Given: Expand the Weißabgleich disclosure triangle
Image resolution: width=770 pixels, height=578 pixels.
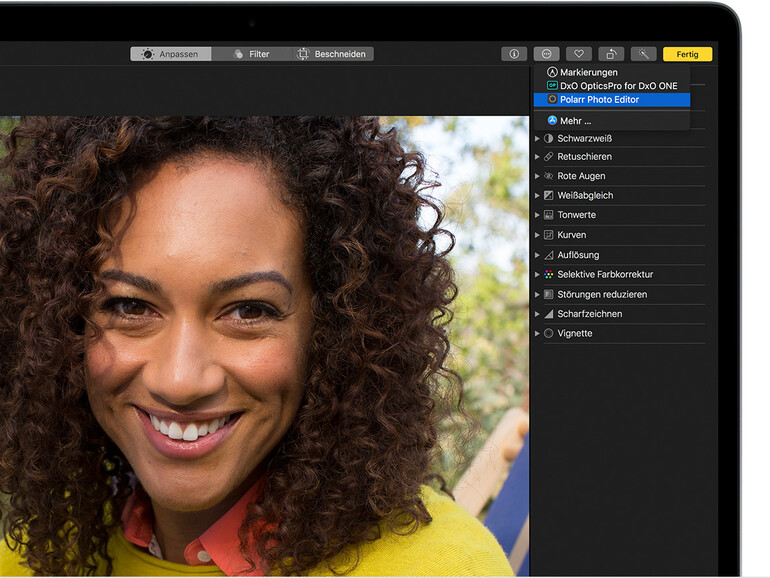Looking at the screenshot, I should pyautogui.click(x=537, y=196).
